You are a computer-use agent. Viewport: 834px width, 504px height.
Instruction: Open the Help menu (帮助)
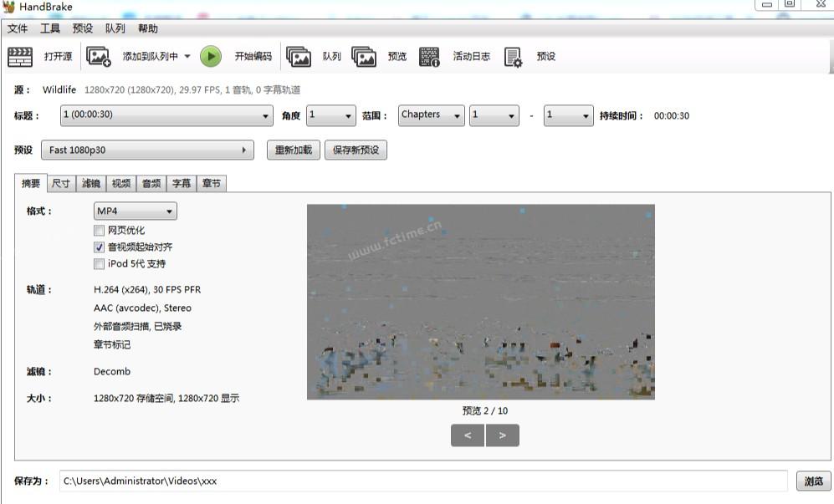coord(148,28)
